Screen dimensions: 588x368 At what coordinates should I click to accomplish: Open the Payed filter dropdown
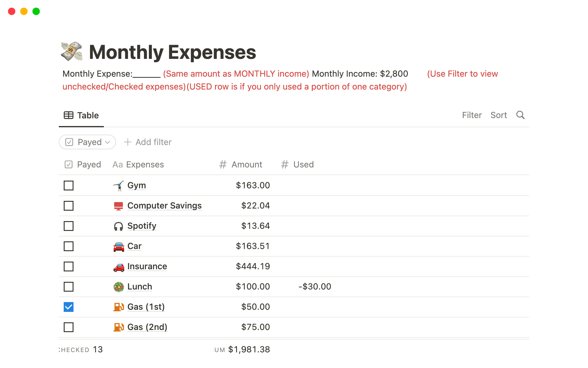pyautogui.click(x=88, y=142)
